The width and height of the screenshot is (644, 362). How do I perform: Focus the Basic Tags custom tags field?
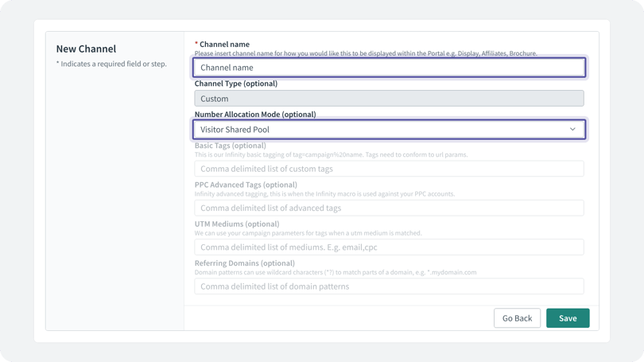coord(389,169)
